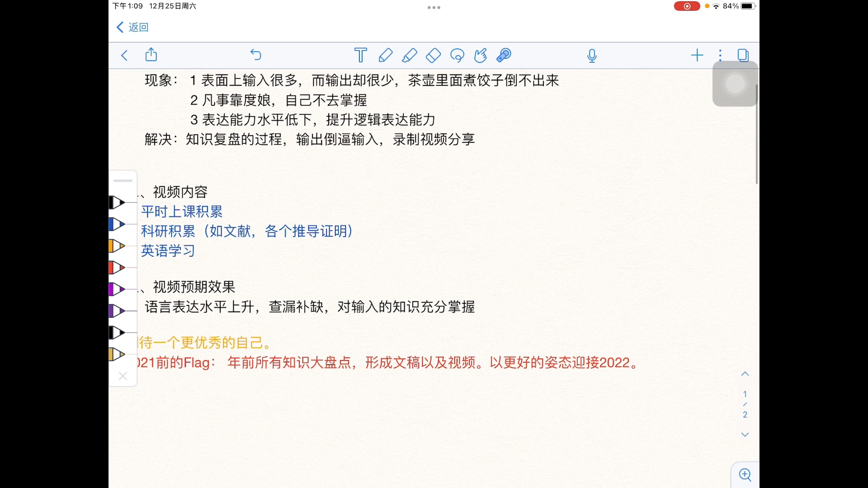868x488 pixels.
Task: Select the Lasso selection tool
Action: pyautogui.click(x=458, y=56)
